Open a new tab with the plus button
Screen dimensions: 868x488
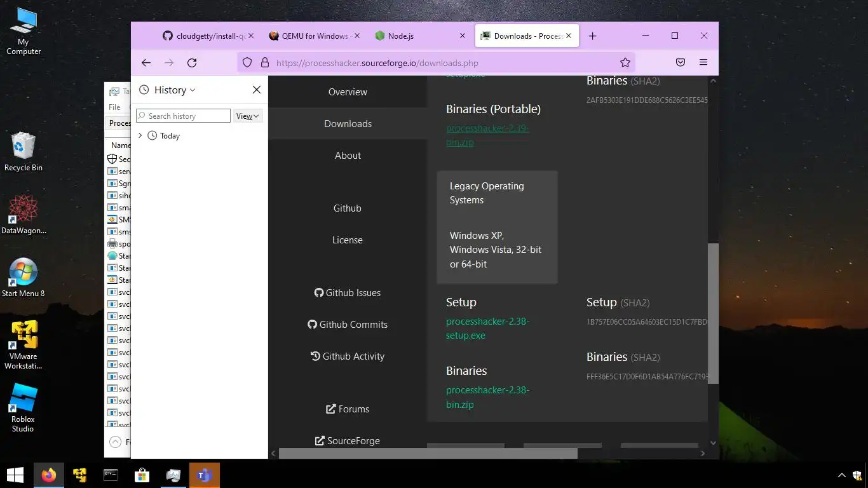tap(592, 36)
